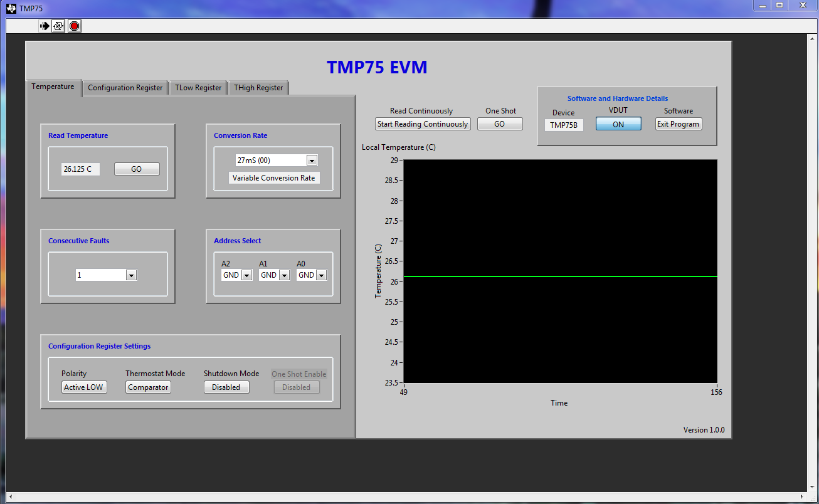The image size is (819, 504).
Task: Switch to the Temperature tab
Action: click(53, 87)
